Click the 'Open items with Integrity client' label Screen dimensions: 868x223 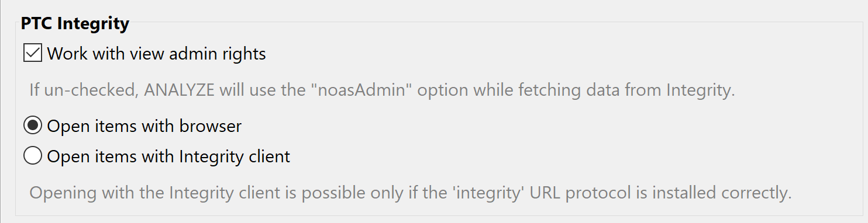tap(168, 157)
